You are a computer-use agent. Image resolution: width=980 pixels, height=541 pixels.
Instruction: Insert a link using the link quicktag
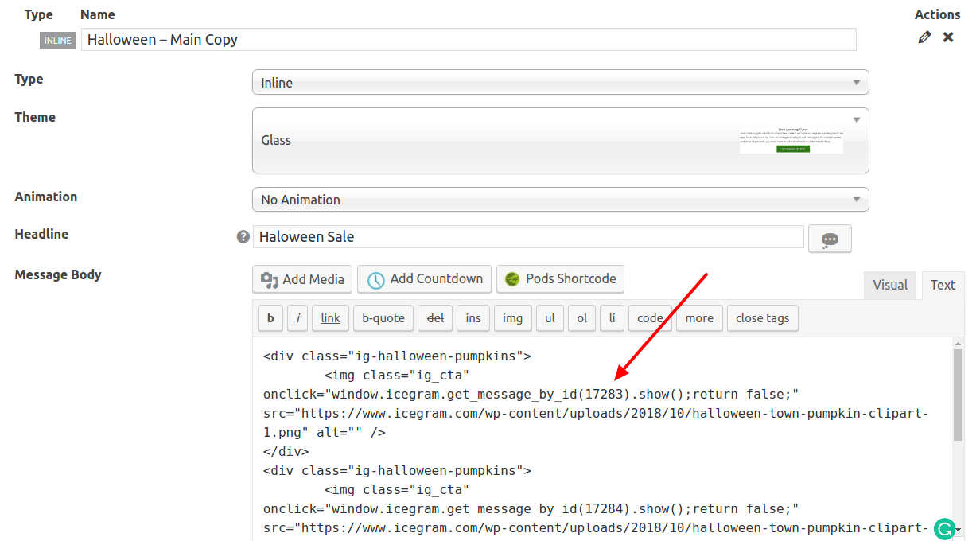point(330,318)
